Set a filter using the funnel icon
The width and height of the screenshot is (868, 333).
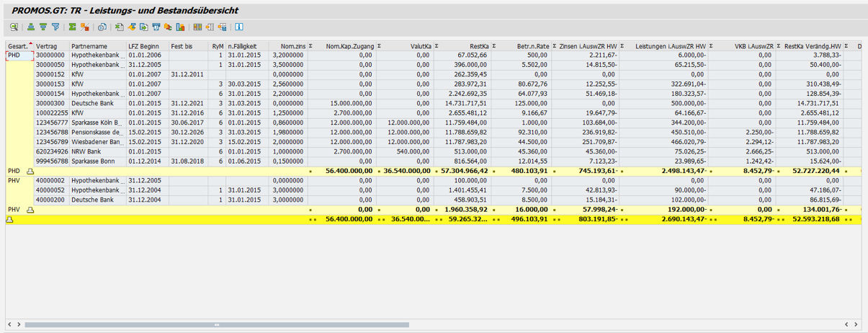tap(55, 27)
